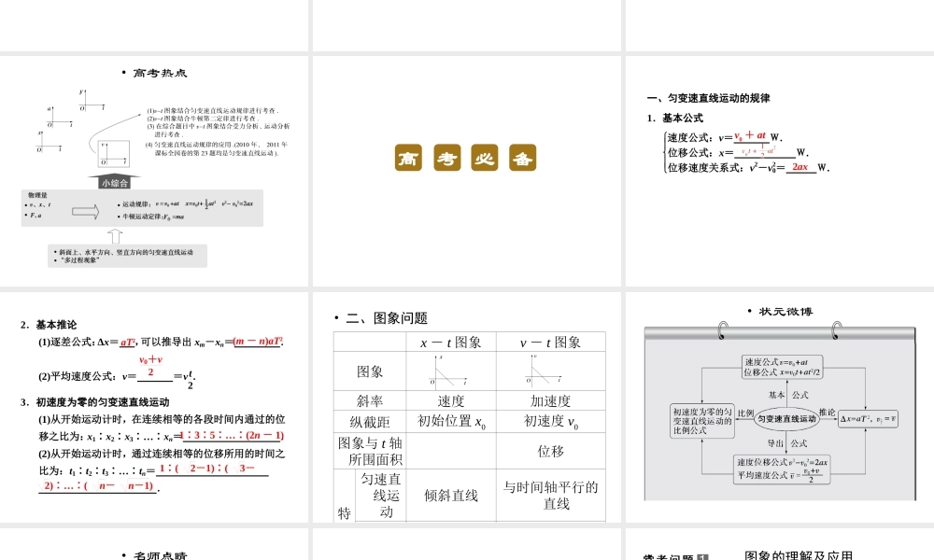
Task: Open the 图象的理解及应用 slide
Action: click(x=780, y=544)
